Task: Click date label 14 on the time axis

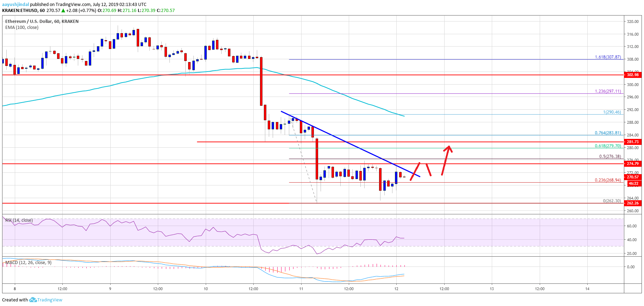Action: point(587,289)
